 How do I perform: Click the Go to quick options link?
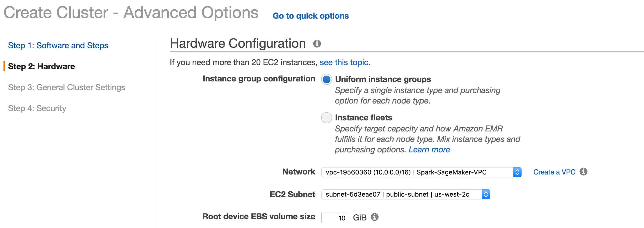click(x=310, y=16)
